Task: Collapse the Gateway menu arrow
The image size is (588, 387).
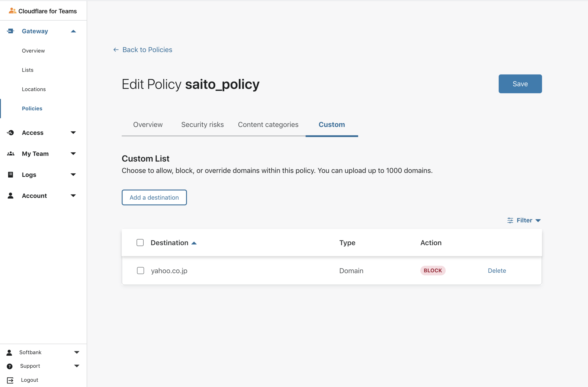Action: click(73, 31)
